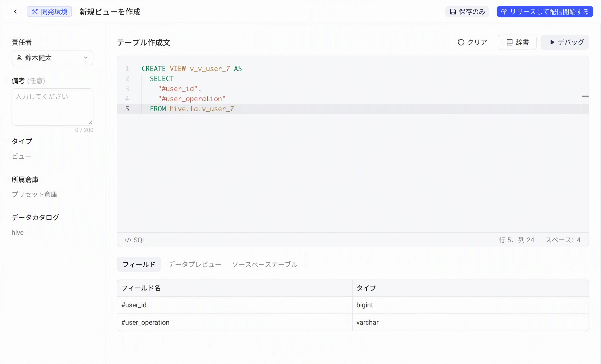601x364 pixels.
Task: Click the 行 5、列 24 cursor position
Action: click(516, 240)
